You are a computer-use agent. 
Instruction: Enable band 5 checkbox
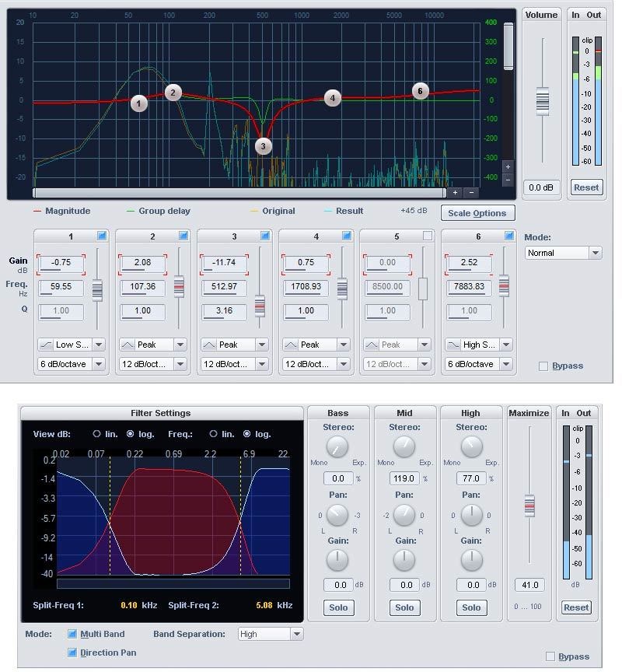pyautogui.click(x=427, y=236)
